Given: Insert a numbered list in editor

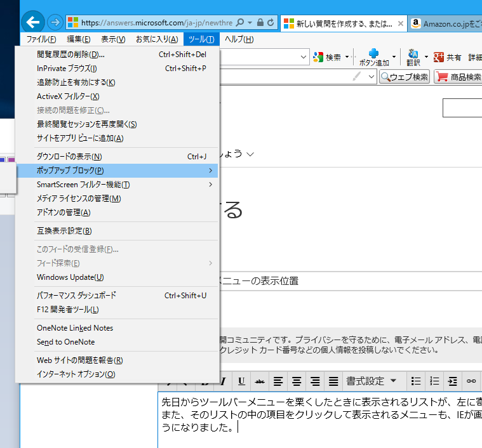Looking at the screenshot, I should pyautogui.click(x=434, y=381).
